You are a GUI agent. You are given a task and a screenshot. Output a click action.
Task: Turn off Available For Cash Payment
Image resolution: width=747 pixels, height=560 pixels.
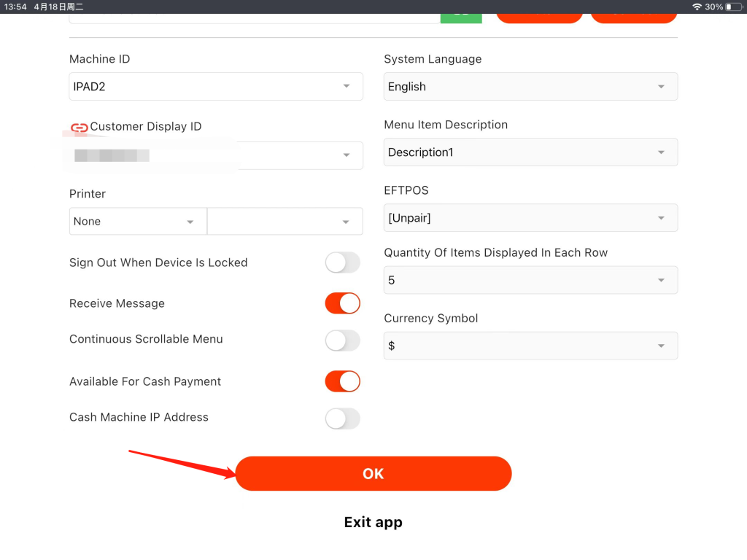click(x=342, y=381)
